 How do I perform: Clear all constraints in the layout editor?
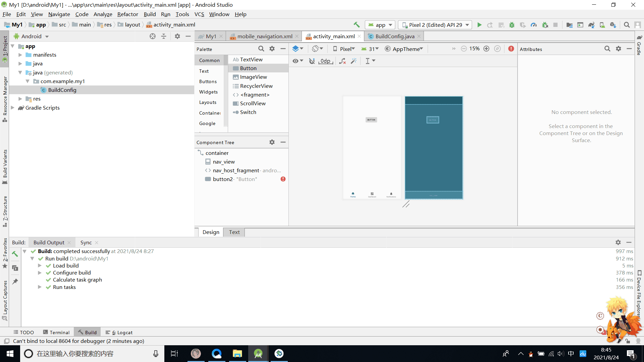(x=342, y=61)
